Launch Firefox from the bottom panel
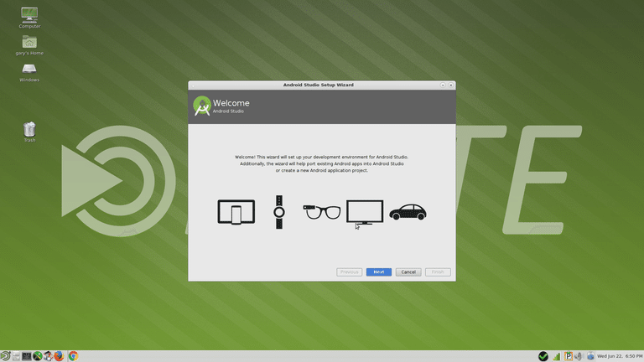 pyautogui.click(x=60, y=356)
